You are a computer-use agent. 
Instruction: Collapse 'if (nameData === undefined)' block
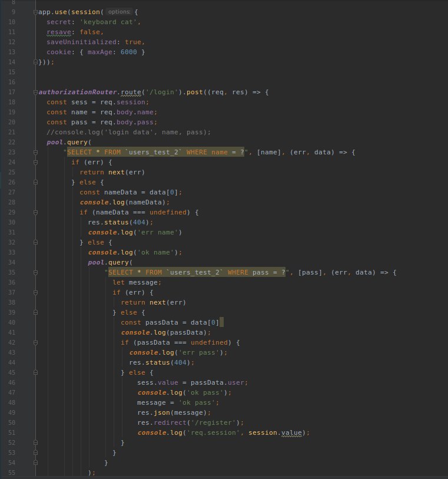[35, 212]
